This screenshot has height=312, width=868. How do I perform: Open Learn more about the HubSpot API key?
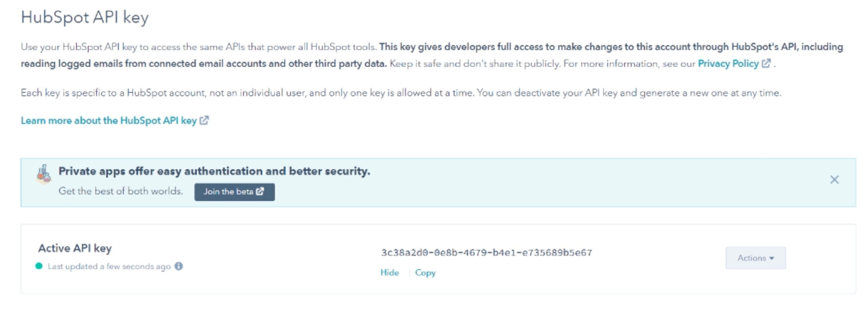[109, 121]
